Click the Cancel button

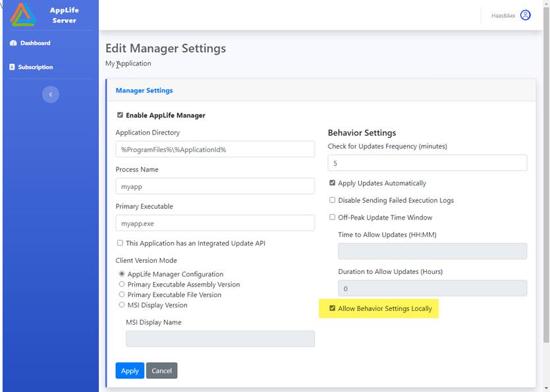tap(161, 371)
